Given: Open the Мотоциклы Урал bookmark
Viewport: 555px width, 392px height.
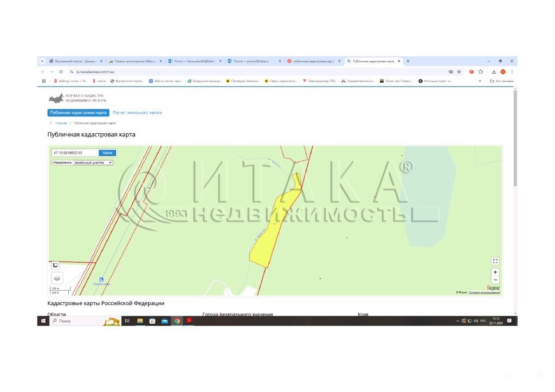Looking at the screenshot, I should (435, 81).
